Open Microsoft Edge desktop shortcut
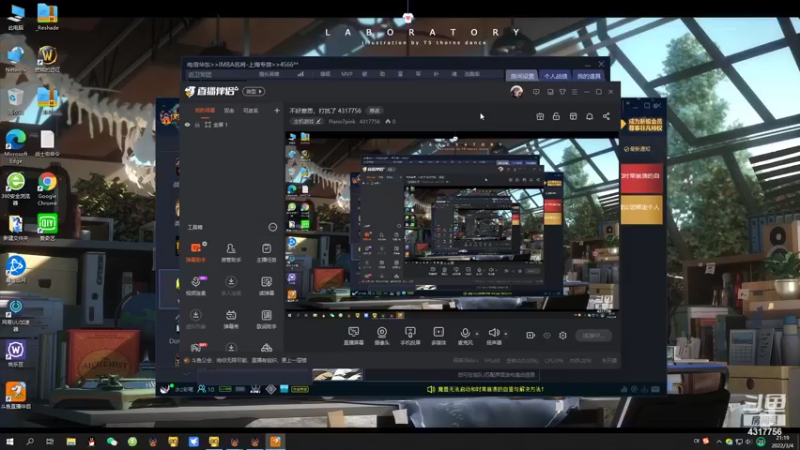This screenshot has width=800, height=450. (15, 146)
